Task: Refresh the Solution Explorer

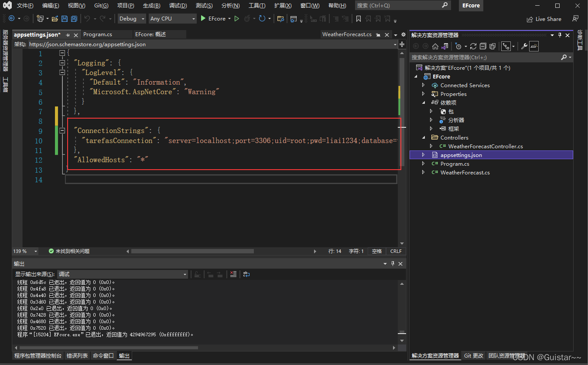Action: pyautogui.click(x=473, y=46)
